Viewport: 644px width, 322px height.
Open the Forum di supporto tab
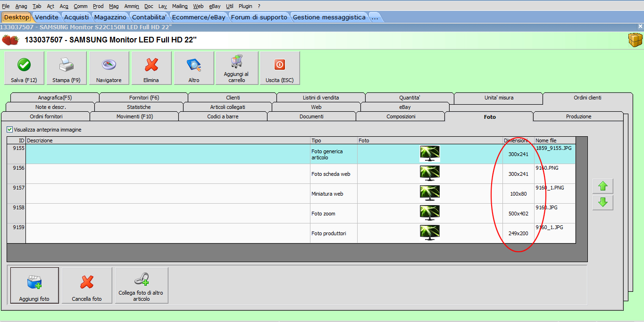[x=259, y=17]
